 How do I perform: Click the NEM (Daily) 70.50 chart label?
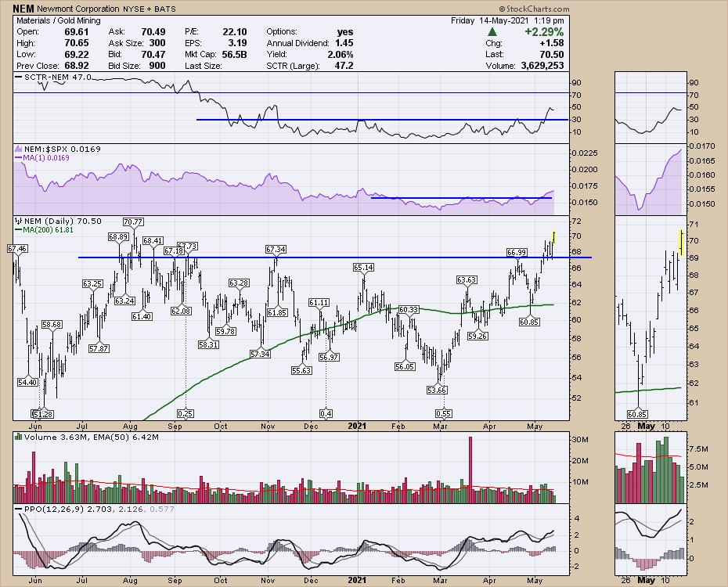pos(52,221)
